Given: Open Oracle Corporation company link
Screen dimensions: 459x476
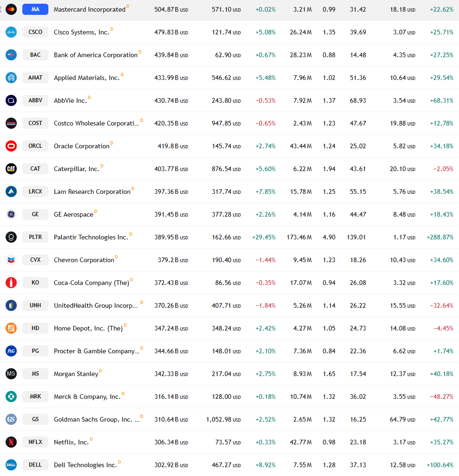Looking at the screenshot, I should 81,146.
